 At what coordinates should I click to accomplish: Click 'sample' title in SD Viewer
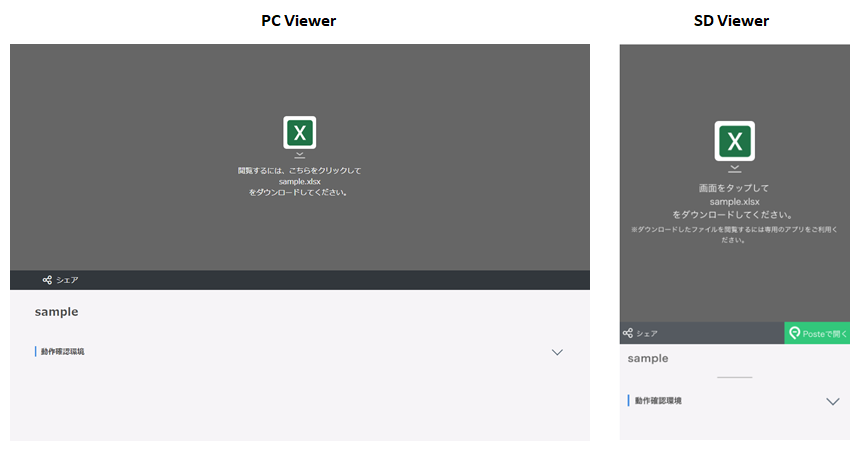648,358
